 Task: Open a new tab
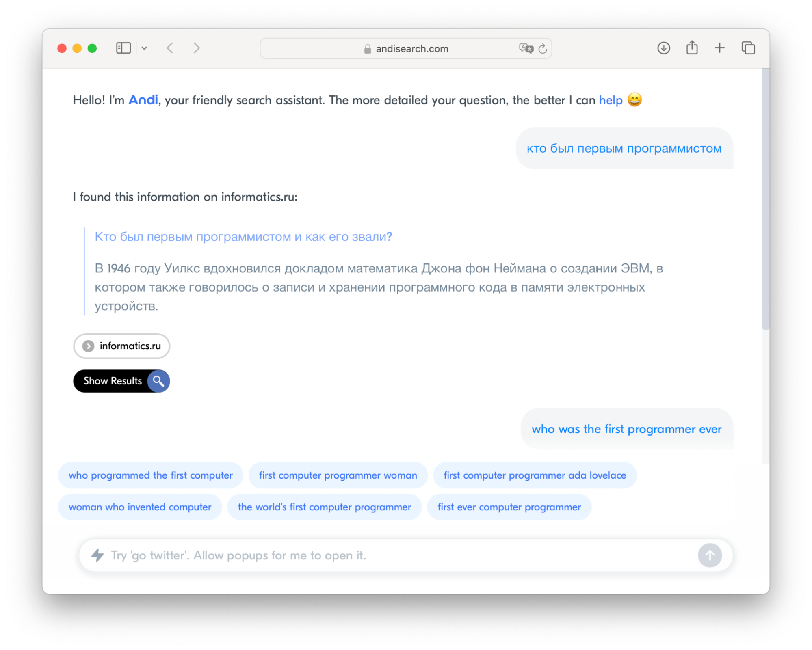click(x=719, y=48)
